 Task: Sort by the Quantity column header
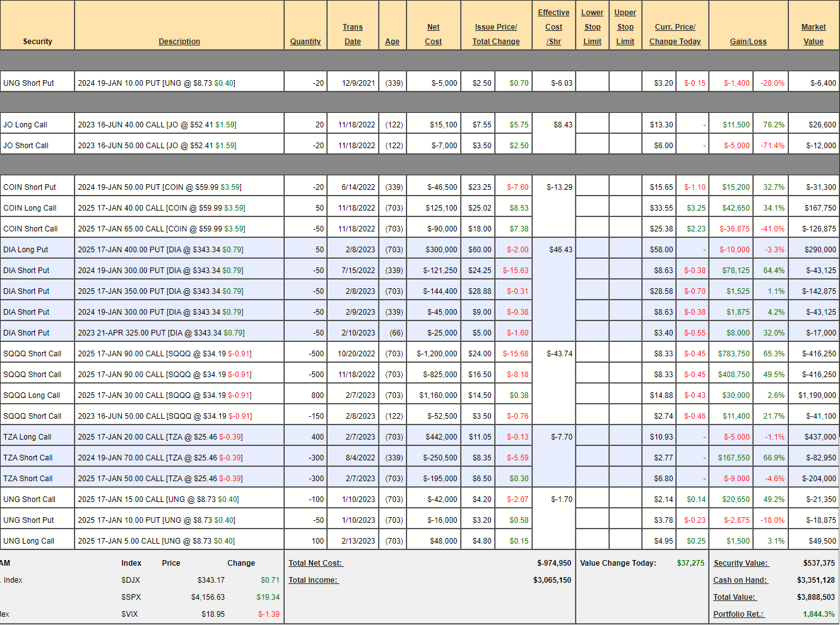coord(305,42)
